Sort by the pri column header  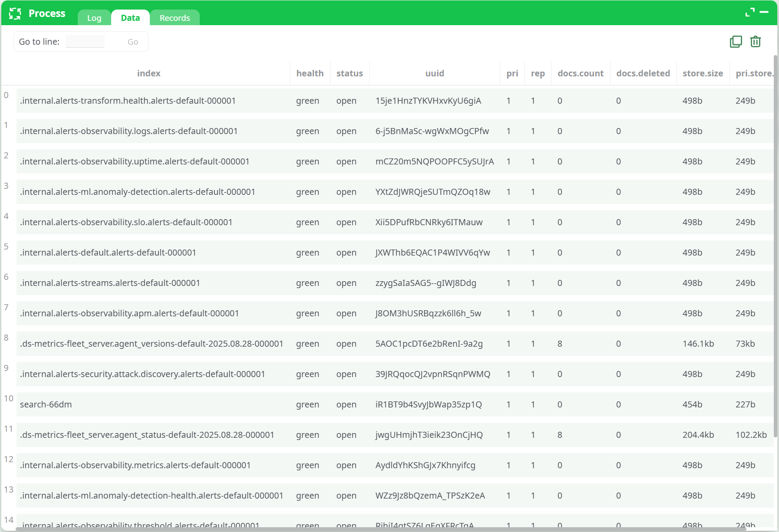pyautogui.click(x=512, y=73)
